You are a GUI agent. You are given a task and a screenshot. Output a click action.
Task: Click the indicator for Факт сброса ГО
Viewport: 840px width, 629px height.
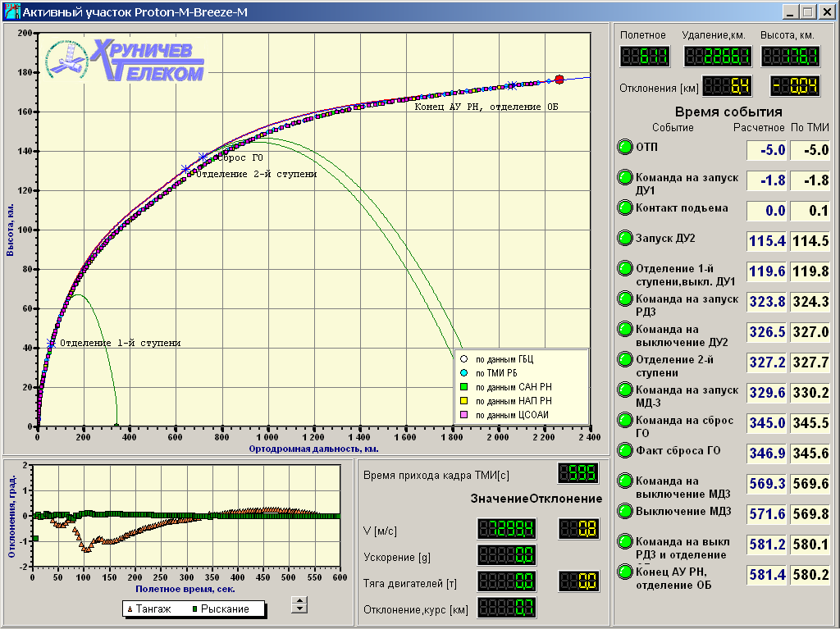624,450
